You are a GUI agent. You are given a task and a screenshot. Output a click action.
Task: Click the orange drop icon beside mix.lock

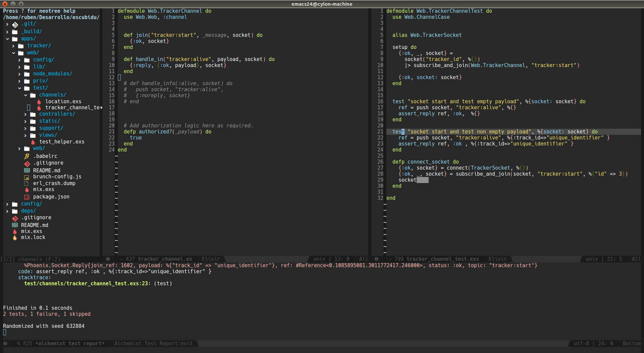pyautogui.click(x=15, y=238)
